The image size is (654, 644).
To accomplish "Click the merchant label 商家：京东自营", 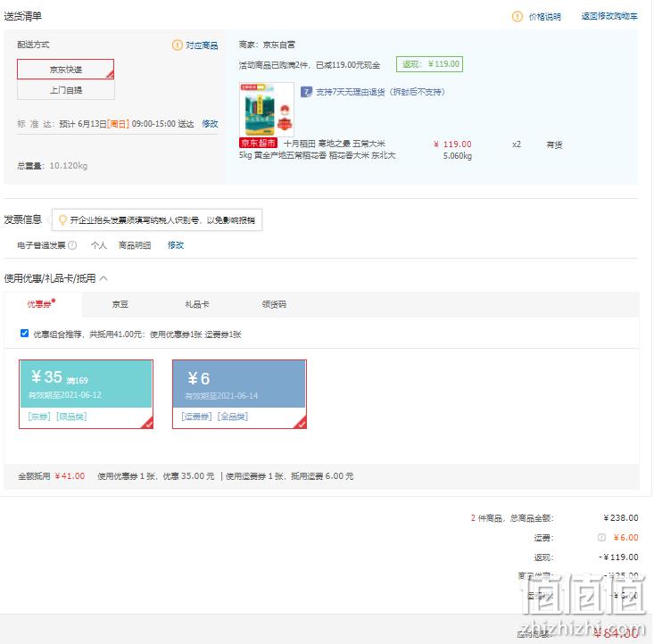I will [267, 45].
